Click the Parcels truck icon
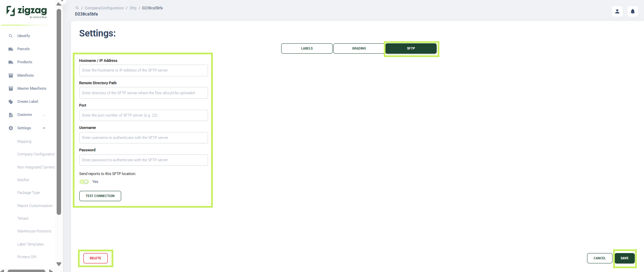 11,49
